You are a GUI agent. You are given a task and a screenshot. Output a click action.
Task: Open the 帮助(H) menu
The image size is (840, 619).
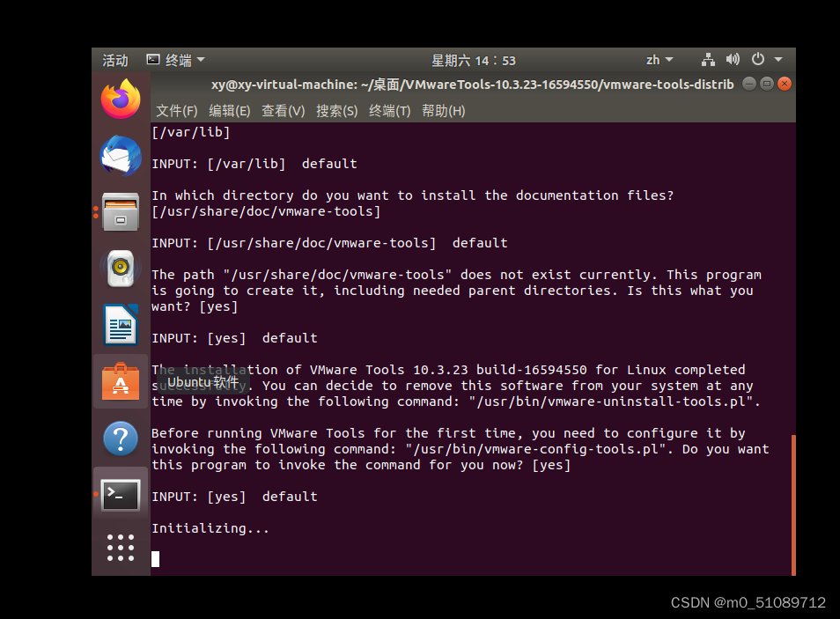[443, 111]
